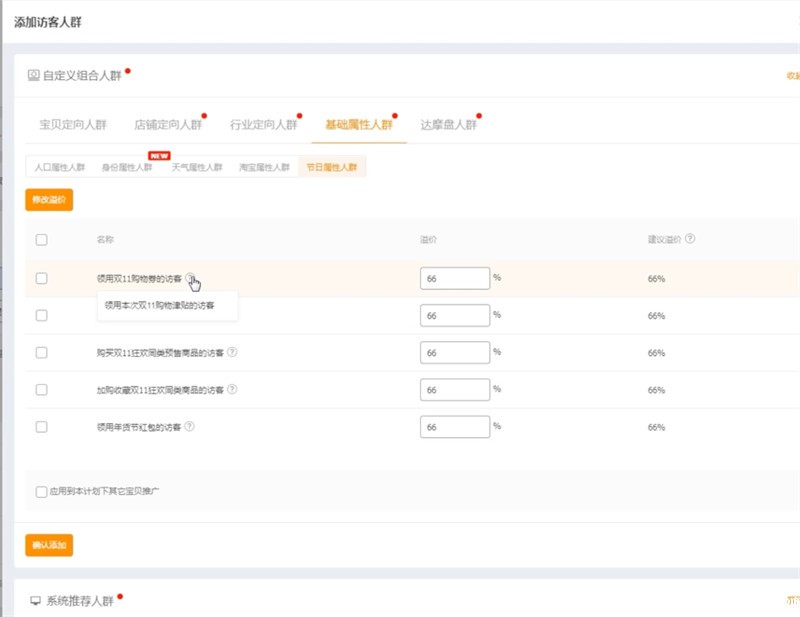Screen dimensions: 800x617
Task: Click premium input for 购买双11狂欢同类预售商品的访客
Action: (x=454, y=352)
